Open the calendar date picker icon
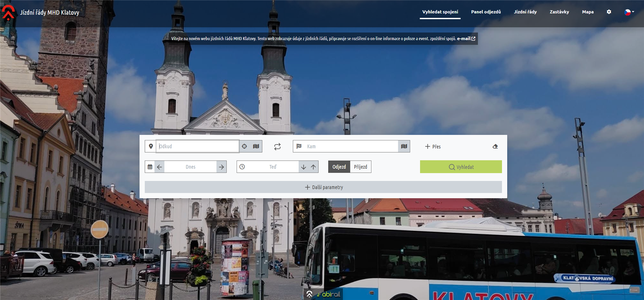 pyautogui.click(x=150, y=167)
